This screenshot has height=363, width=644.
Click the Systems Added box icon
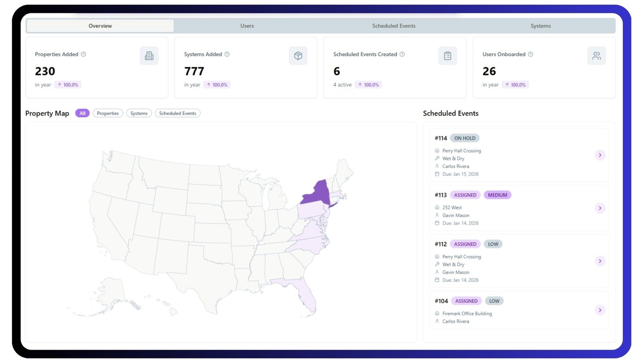[298, 56]
